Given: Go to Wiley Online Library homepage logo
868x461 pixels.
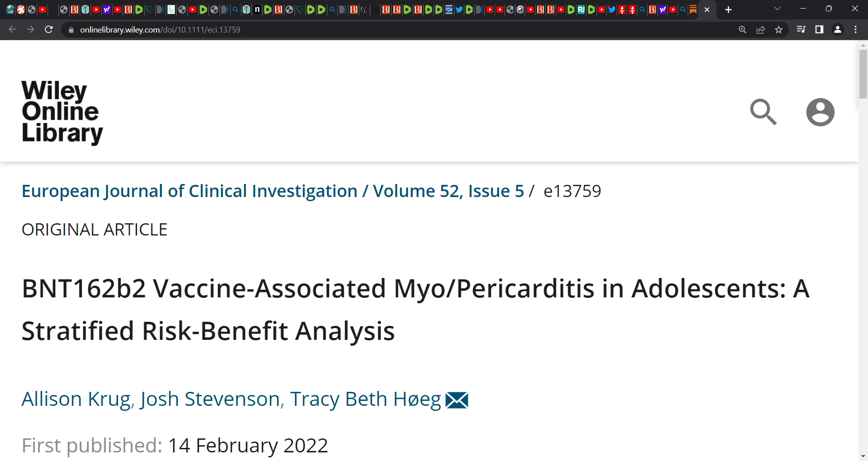Looking at the screenshot, I should 62,112.
